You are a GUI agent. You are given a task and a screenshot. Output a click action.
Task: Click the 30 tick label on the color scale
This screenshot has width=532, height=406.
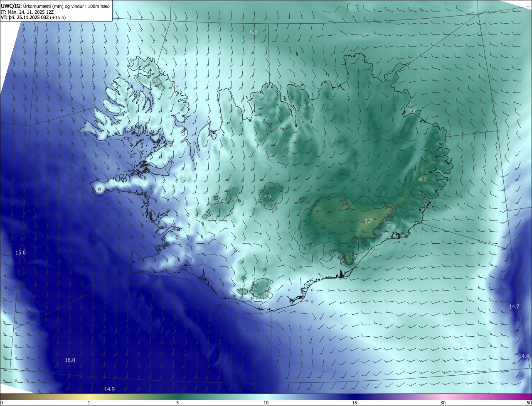[x=443, y=403]
